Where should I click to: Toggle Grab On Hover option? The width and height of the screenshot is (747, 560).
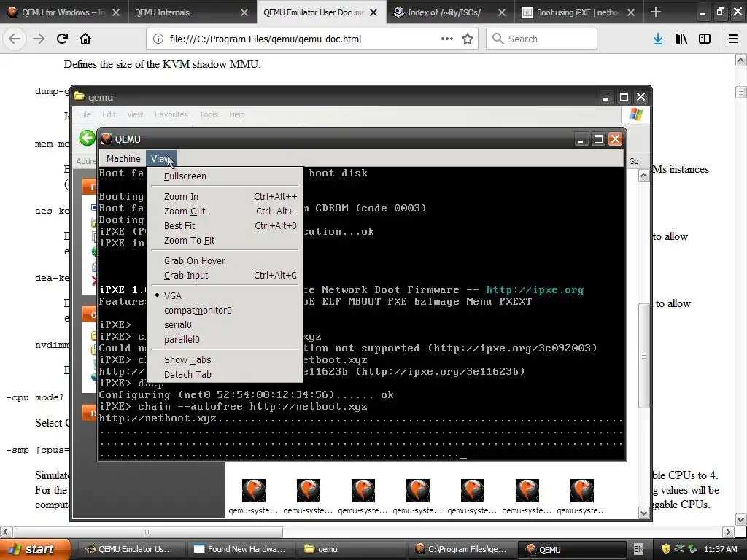[x=225, y=261]
